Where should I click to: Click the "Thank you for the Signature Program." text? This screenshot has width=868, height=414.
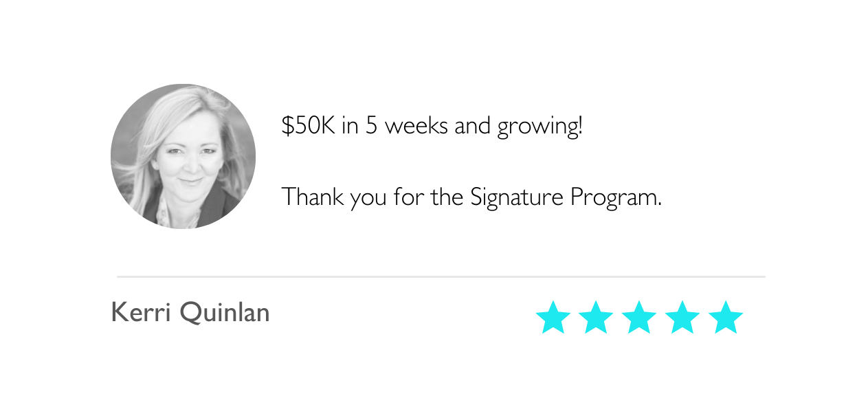pos(471,198)
